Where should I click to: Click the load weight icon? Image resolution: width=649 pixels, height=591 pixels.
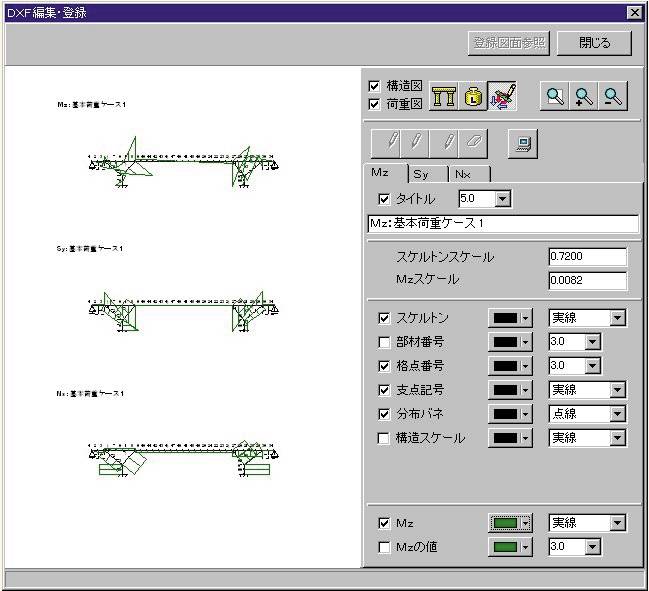pos(473,96)
